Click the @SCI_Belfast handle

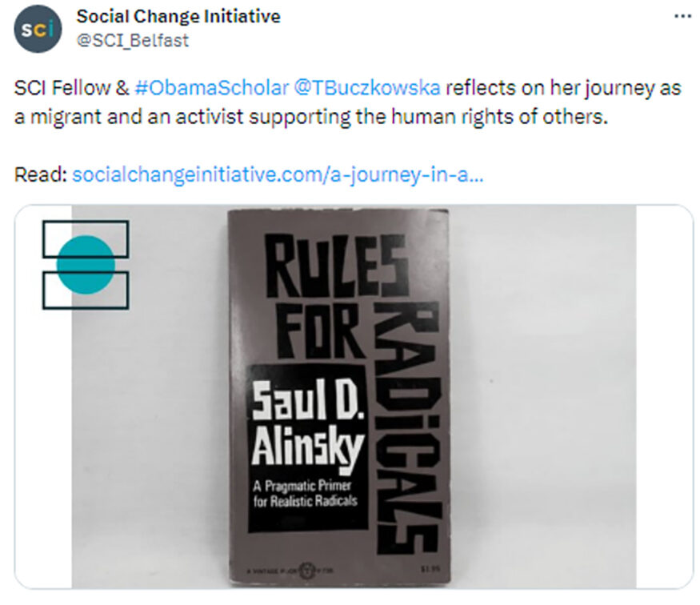(x=133, y=40)
